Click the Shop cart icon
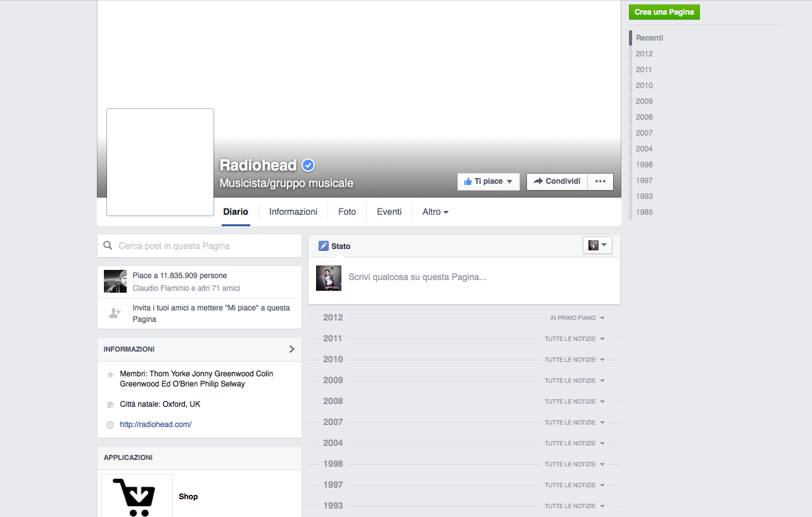Screen dimensions: 812x517 136,496
